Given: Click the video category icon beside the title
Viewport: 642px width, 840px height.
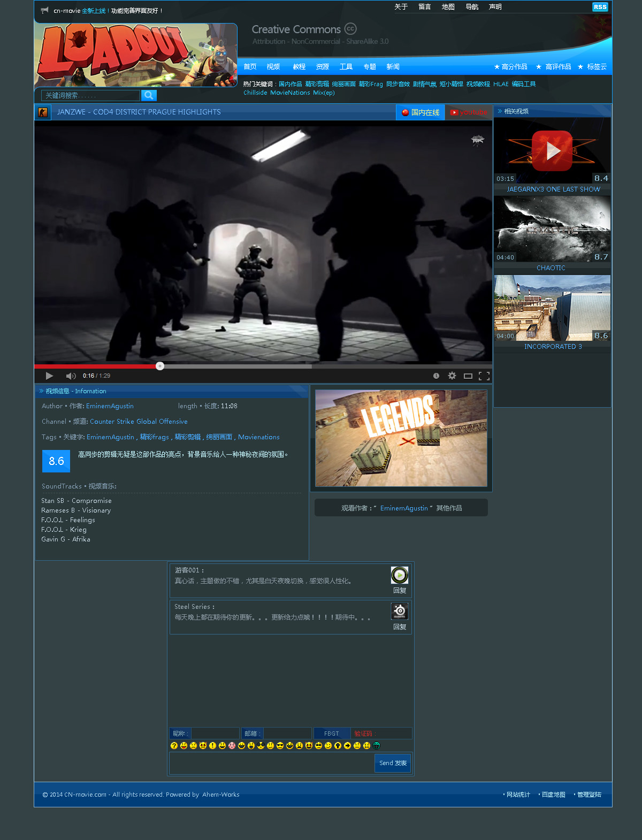Looking at the screenshot, I should [43, 112].
